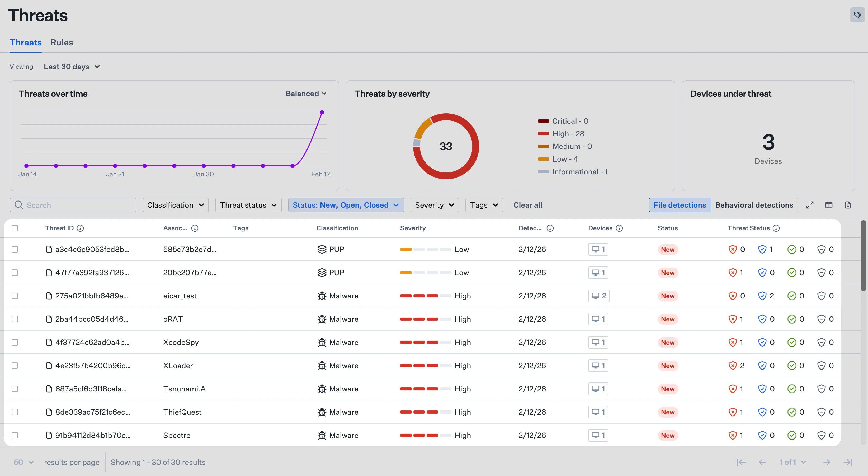868x476 pixels.
Task: Select the checkbox for the ThiefQuest threat row
Action: 15,412
